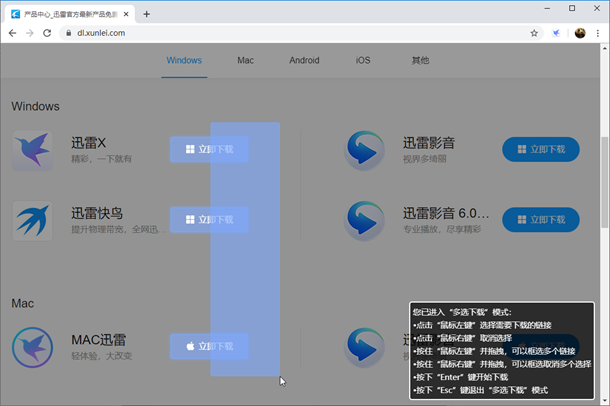Reload the current page

pos(47,33)
